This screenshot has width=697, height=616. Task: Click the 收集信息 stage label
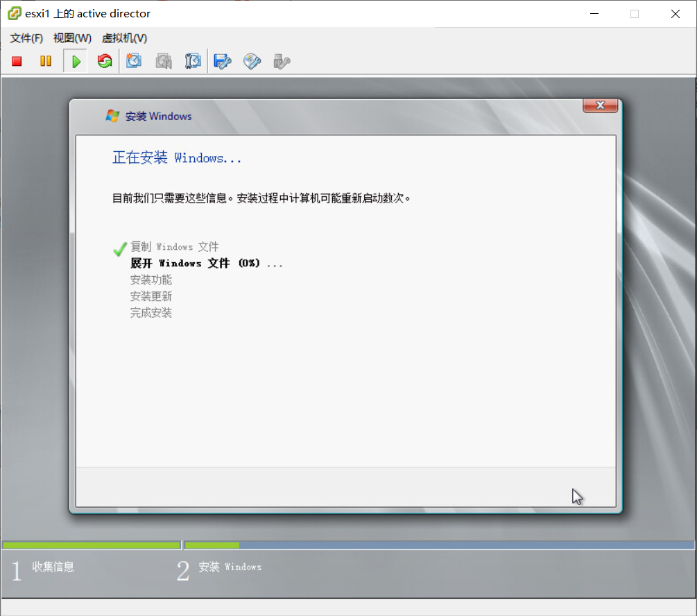coord(53,567)
